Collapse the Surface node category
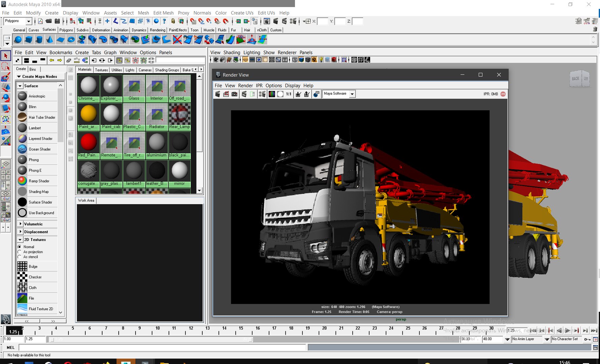Image resolution: width=600 pixels, height=364 pixels. pyautogui.click(x=20, y=86)
